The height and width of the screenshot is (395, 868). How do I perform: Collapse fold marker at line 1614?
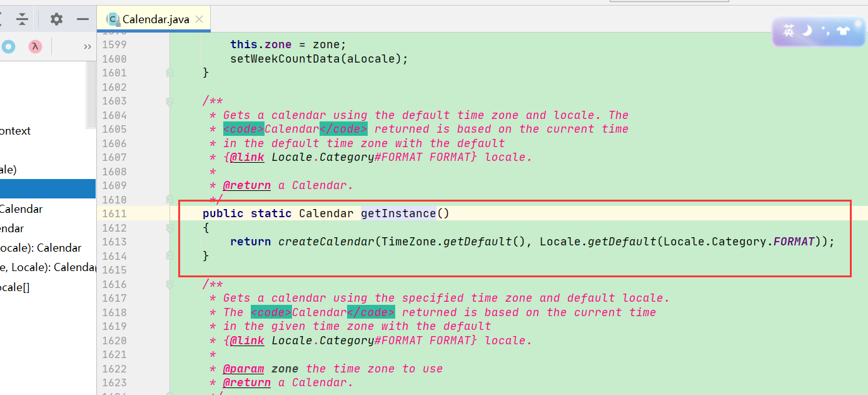tap(169, 256)
